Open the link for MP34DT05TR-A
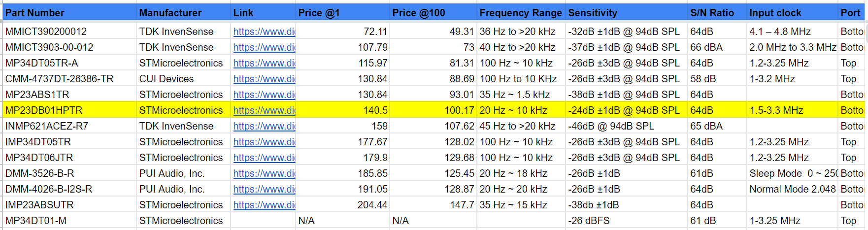This screenshot has width=868, height=230. coord(264,63)
